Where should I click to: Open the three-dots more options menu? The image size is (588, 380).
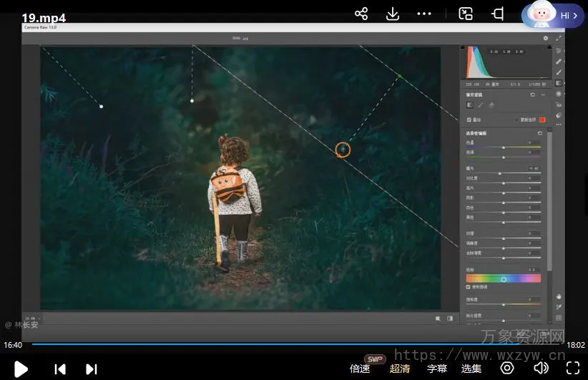[424, 14]
